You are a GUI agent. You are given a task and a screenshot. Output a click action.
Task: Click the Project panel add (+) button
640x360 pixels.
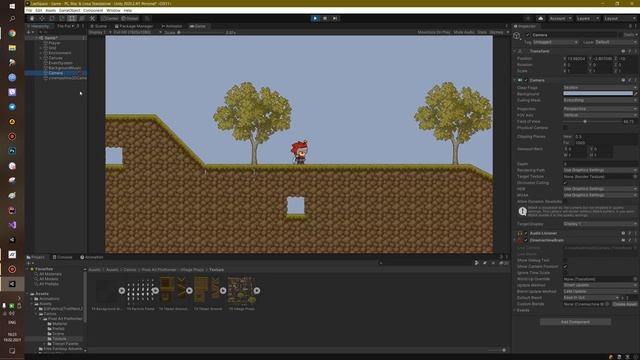pyautogui.click(x=29, y=263)
